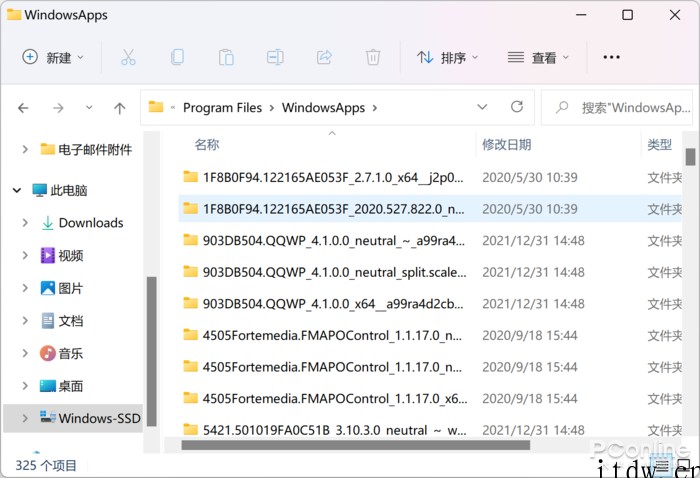
Task: Open the three-dots more options menu
Action: coord(611,57)
